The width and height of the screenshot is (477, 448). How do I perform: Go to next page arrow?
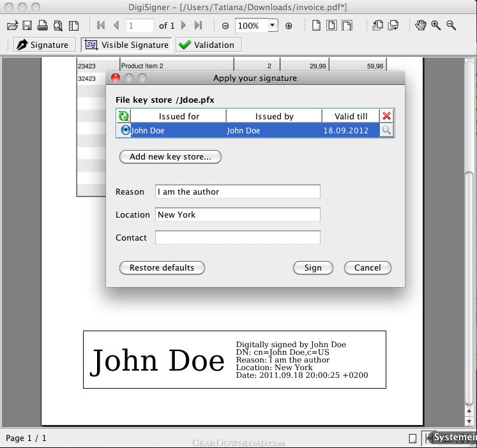[183, 26]
